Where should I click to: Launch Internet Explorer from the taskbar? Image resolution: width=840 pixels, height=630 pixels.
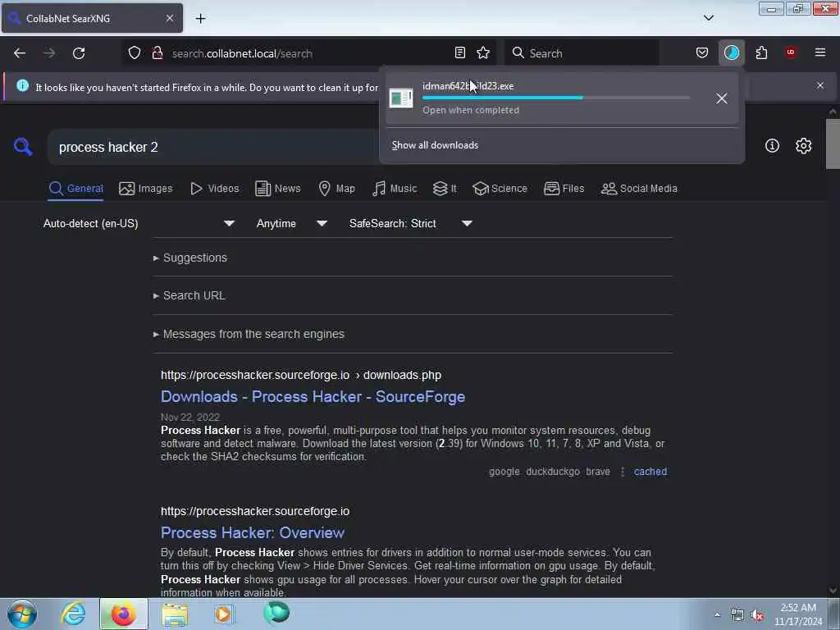[x=73, y=614]
